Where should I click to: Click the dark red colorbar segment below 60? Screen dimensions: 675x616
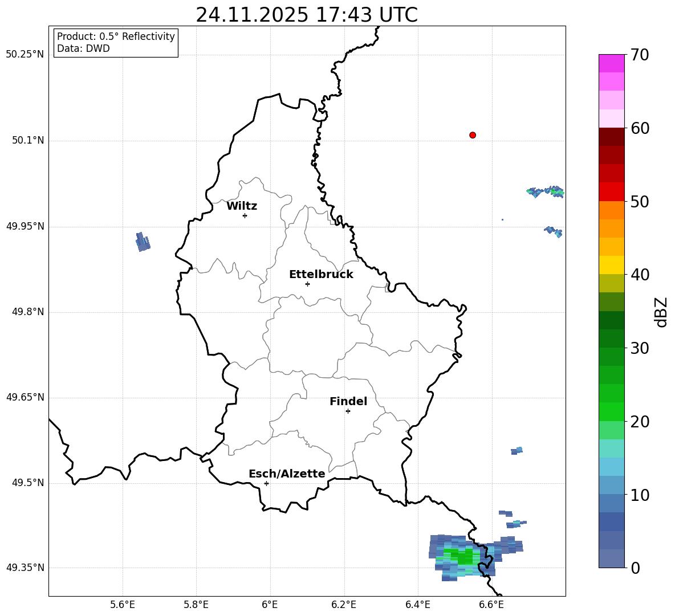(x=611, y=137)
